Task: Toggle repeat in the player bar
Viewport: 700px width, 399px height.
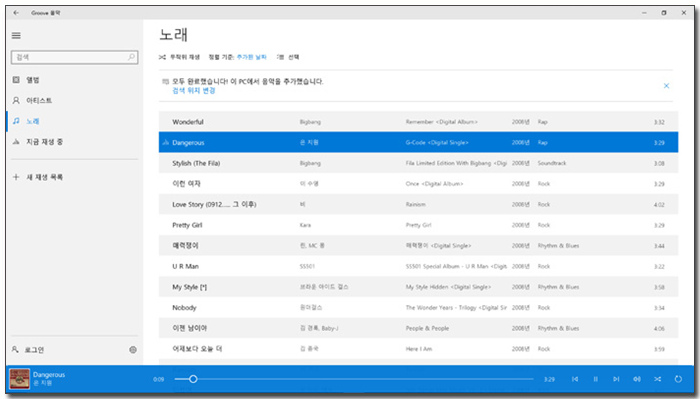Action: click(678, 379)
